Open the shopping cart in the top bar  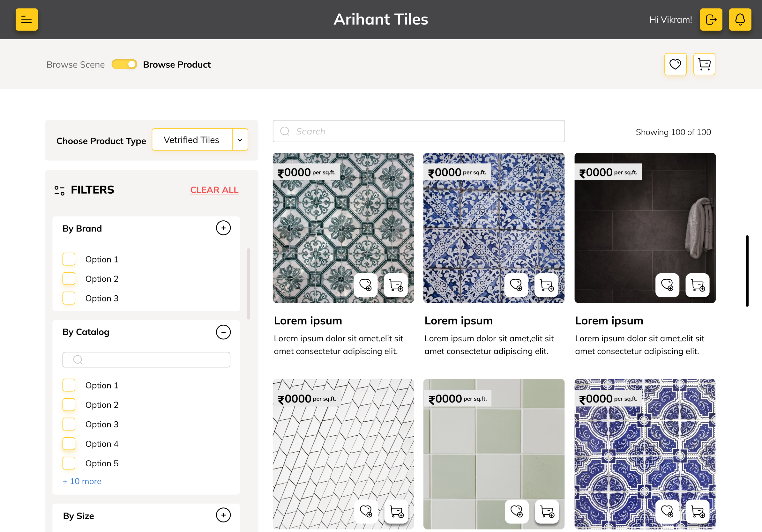click(704, 64)
